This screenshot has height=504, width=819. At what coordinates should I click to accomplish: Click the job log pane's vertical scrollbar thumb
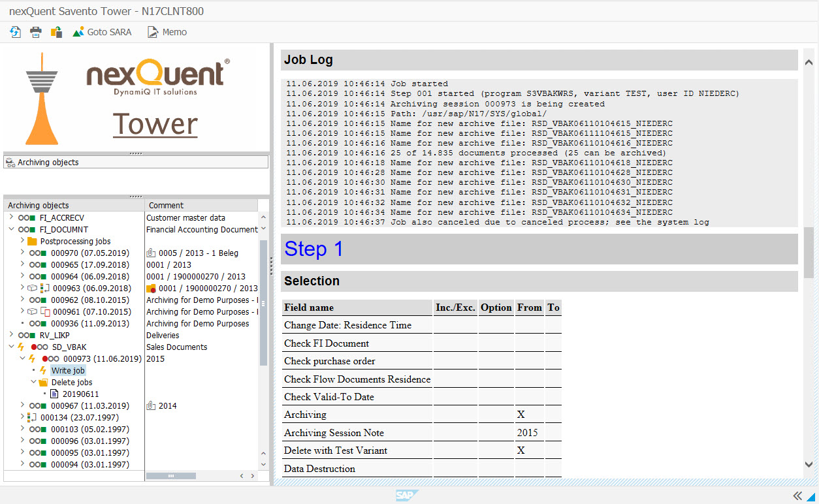(x=810, y=253)
